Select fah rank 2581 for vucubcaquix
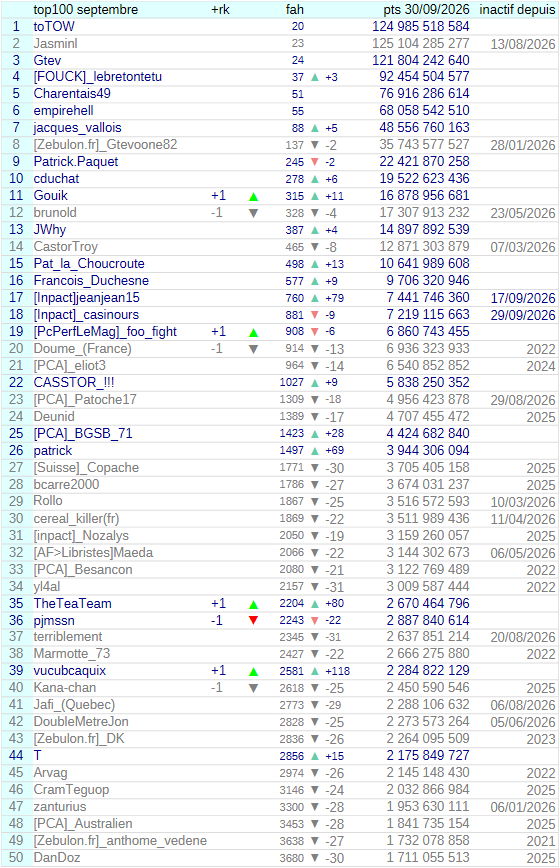Image resolution: width=560 pixels, height=868 pixels. coord(292,671)
